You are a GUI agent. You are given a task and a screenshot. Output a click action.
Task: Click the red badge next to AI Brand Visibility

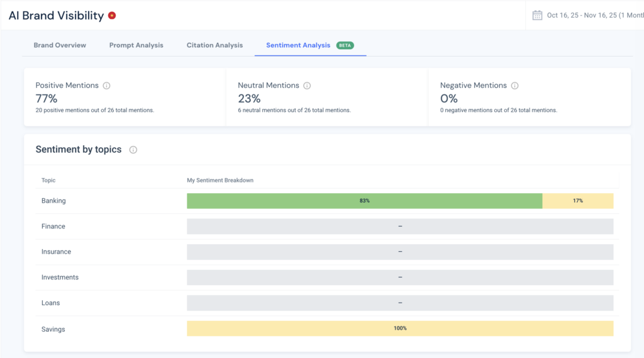[x=112, y=16]
